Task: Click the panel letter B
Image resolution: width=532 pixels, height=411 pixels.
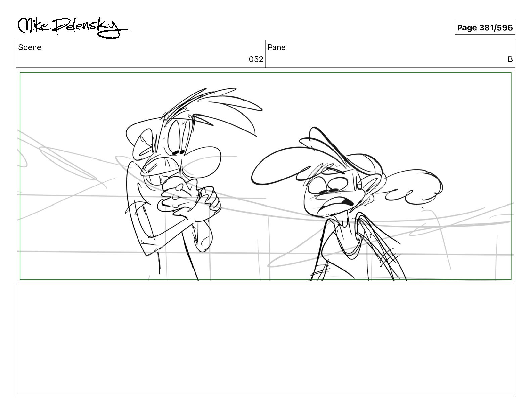Action: (x=510, y=59)
